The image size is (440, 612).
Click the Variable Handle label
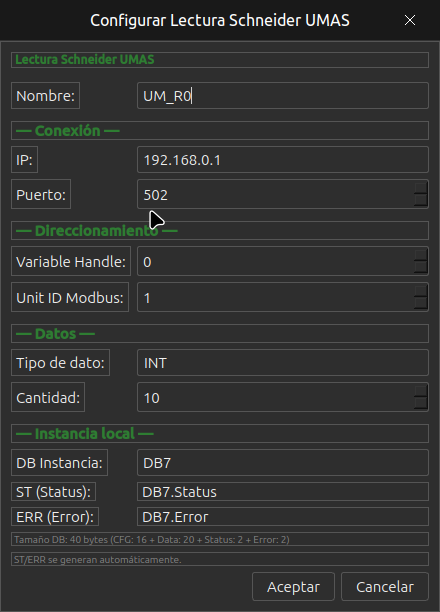(x=71, y=261)
